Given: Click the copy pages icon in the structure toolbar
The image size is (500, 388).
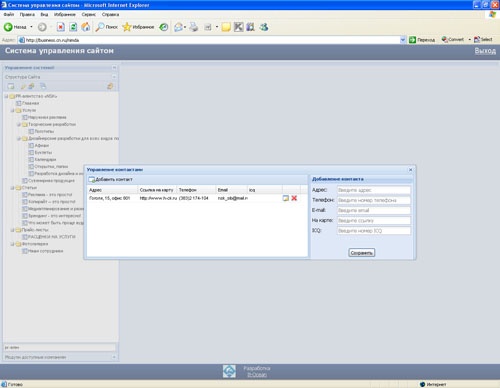Looking at the screenshot, I should tap(43, 86).
